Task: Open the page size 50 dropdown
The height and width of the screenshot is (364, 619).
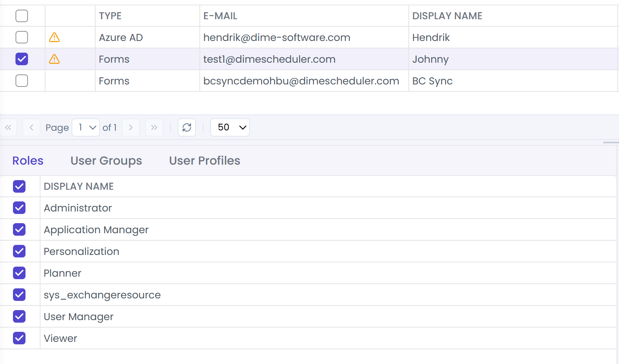Action: click(x=230, y=127)
